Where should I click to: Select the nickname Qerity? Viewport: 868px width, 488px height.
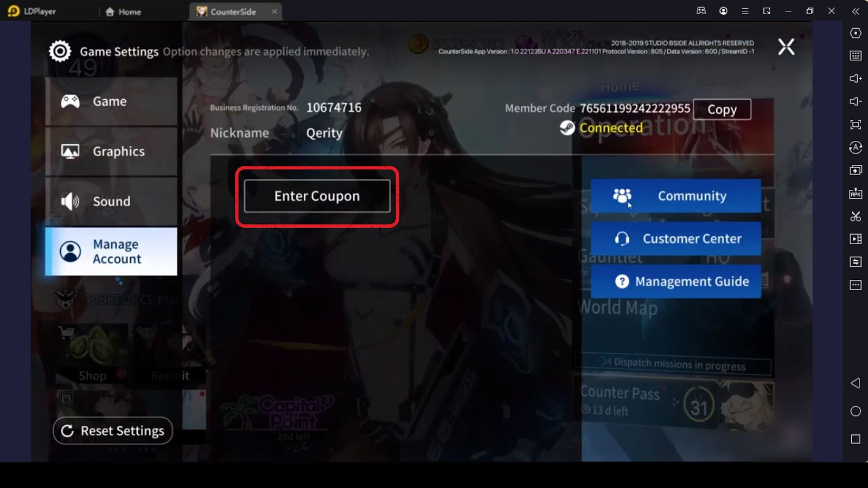pyautogui.click(x=324, y=133)
